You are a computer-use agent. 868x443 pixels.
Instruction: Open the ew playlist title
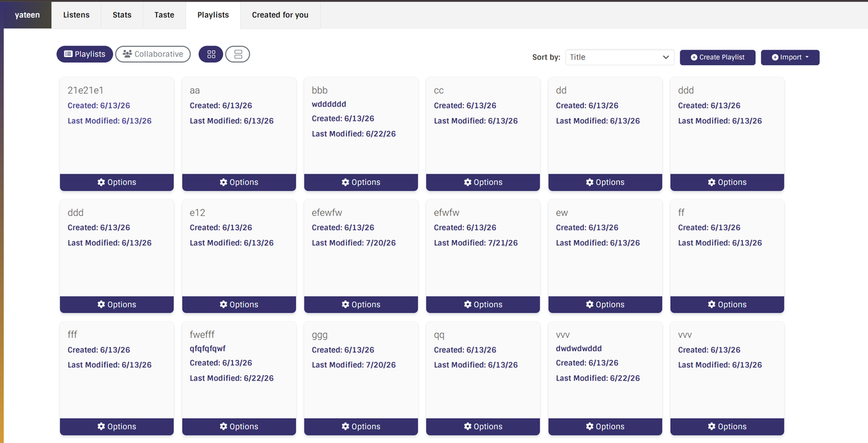pos(562,212)
